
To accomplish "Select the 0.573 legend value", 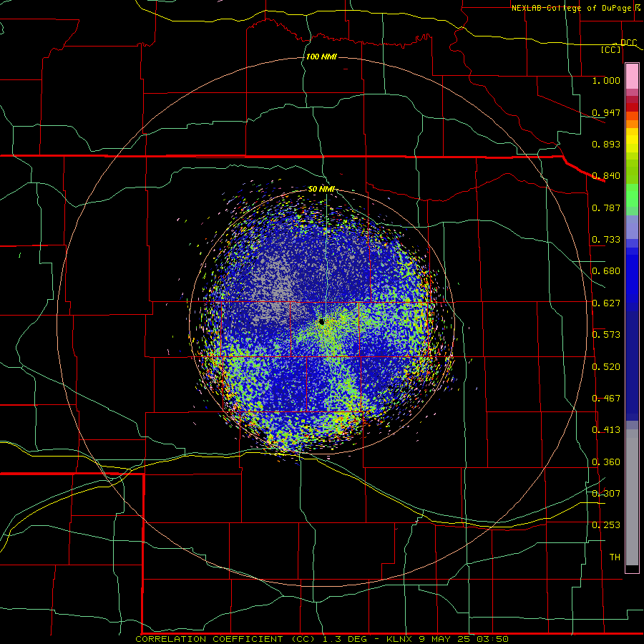I will 606,335.
